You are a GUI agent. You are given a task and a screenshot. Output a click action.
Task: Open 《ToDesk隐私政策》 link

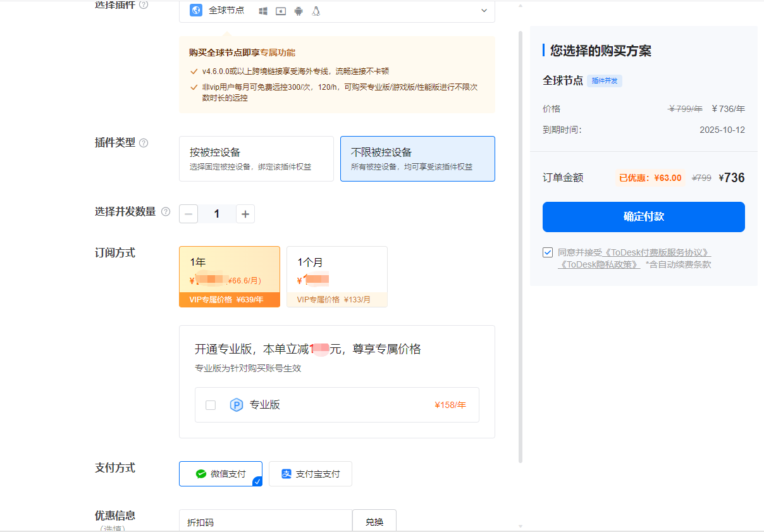[599, 264]
